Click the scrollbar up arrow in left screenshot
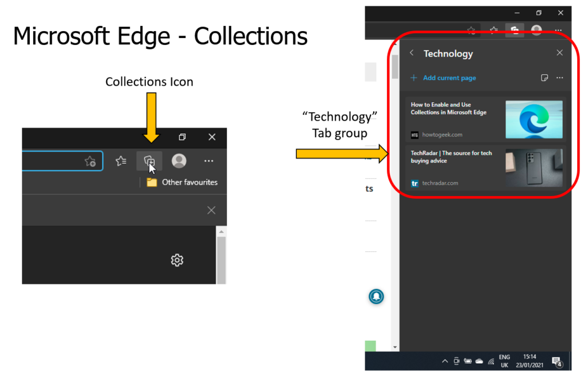588x377 pixels. click(x=221, y=232)
